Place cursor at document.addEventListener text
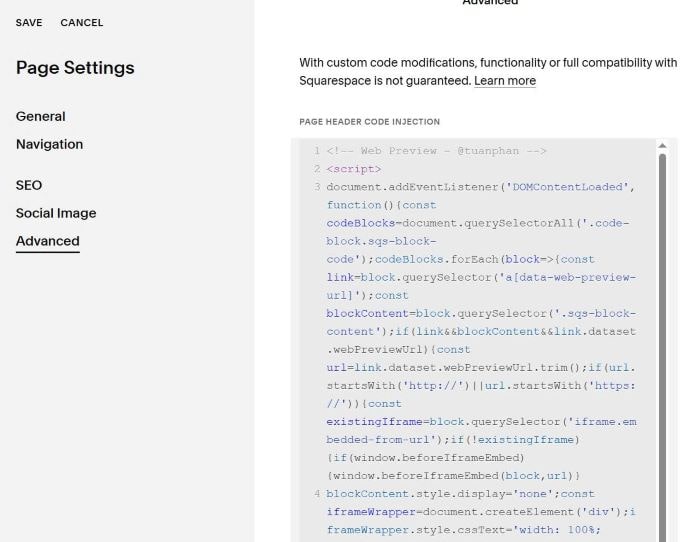The width and height of the screenshot is (700, 542). (412, 187)
